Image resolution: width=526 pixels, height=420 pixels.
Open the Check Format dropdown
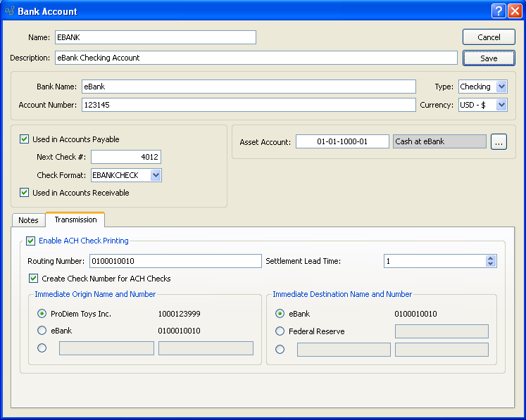[x=156, y=175]
